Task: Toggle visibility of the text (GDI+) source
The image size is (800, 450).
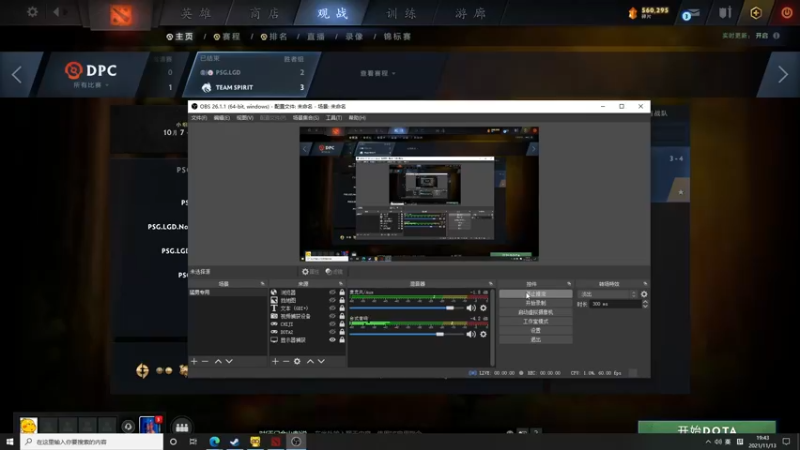Action: (x=332, y=308)
